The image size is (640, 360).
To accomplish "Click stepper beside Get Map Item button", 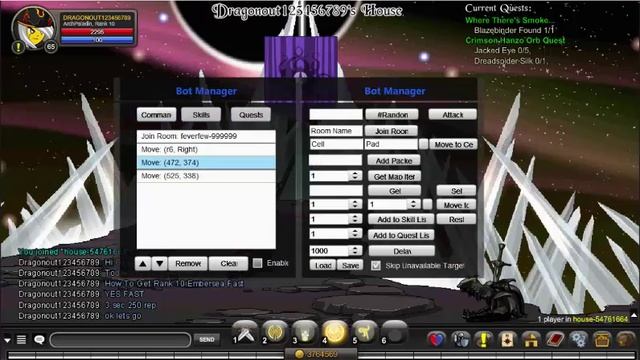I will (355, 176).
